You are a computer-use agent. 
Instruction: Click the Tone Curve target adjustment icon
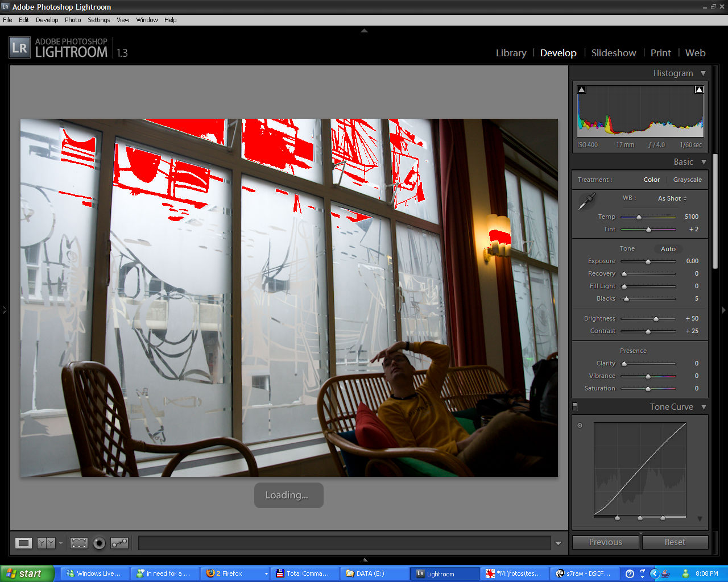coord(580,425)
